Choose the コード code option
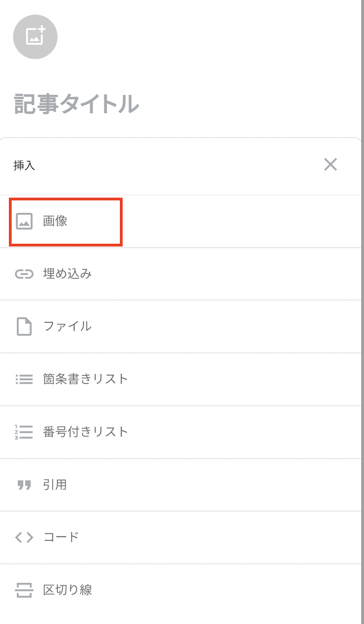 61,537
